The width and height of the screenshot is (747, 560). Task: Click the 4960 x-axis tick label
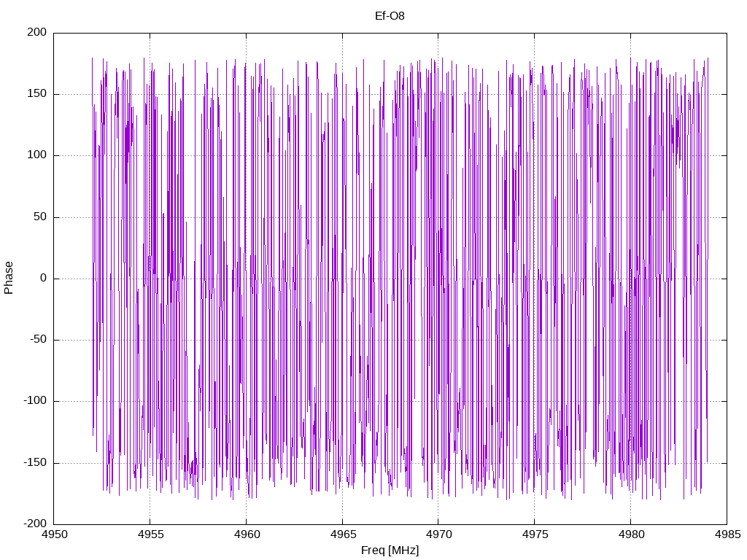247,534
